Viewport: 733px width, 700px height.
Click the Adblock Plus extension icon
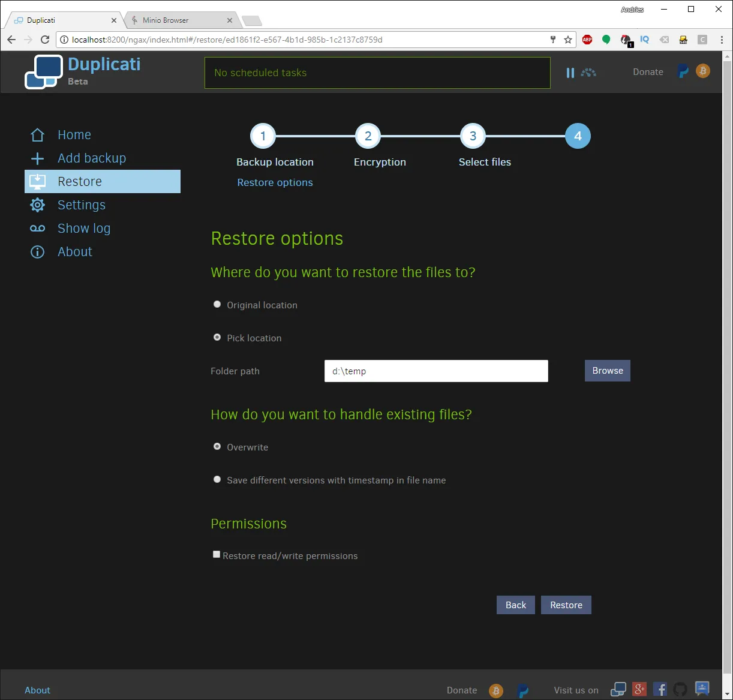[587, 40]
